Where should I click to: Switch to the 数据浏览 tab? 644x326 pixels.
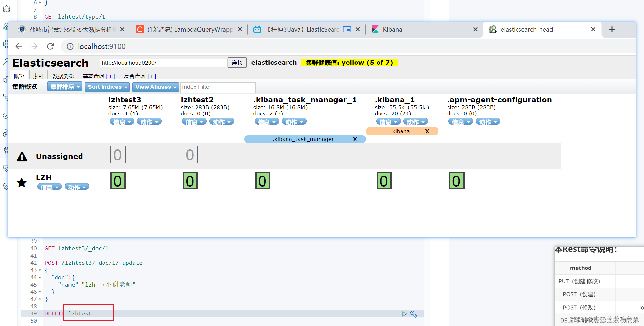click(63, 75)
